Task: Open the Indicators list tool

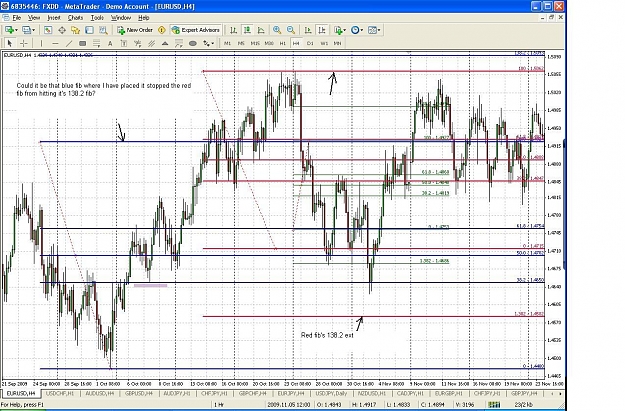Action: (338, 30)
